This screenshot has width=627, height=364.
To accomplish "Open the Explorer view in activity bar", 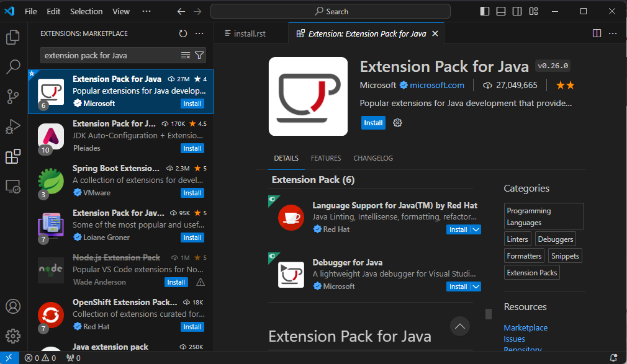I will click(13, 37).
